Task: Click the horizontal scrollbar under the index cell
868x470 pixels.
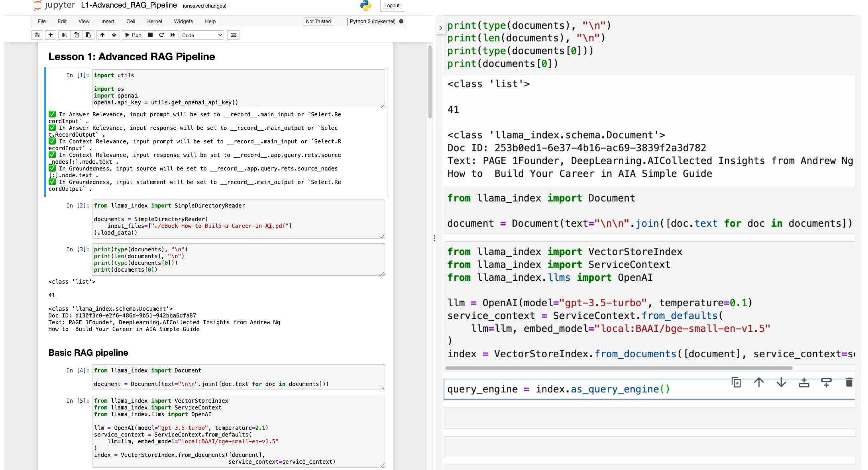Action: coord(618,368)
